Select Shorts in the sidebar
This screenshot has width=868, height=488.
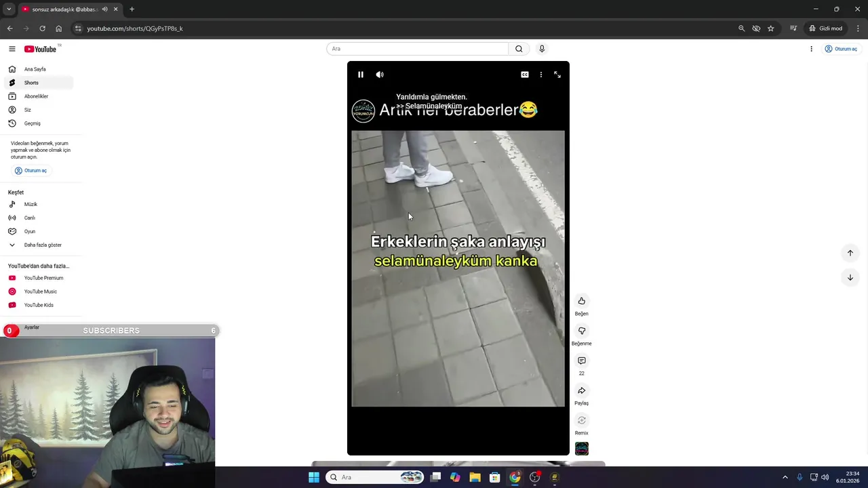[38, 83]
